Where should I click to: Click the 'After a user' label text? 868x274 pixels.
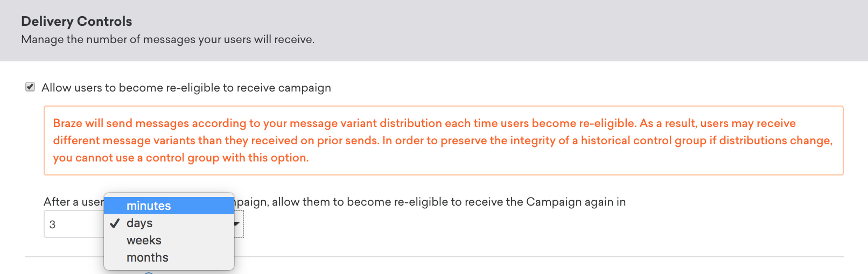coord(73,202)
